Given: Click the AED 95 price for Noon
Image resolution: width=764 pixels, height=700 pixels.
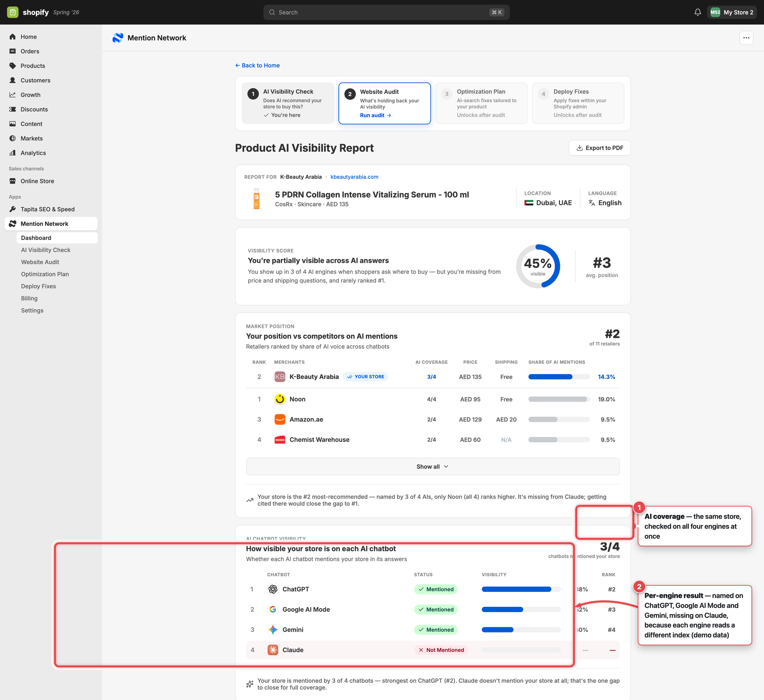Looking at the screenshot, I should [x=470, y=399].
